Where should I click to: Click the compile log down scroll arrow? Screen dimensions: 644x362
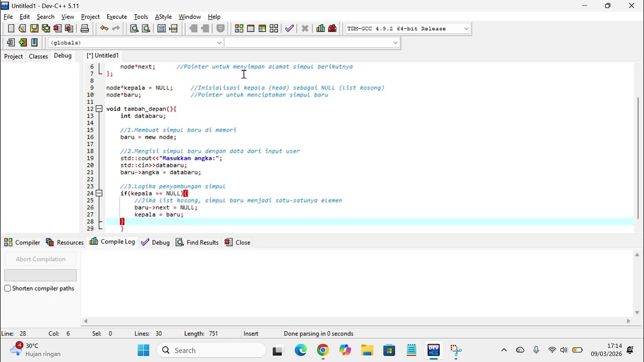637,313
